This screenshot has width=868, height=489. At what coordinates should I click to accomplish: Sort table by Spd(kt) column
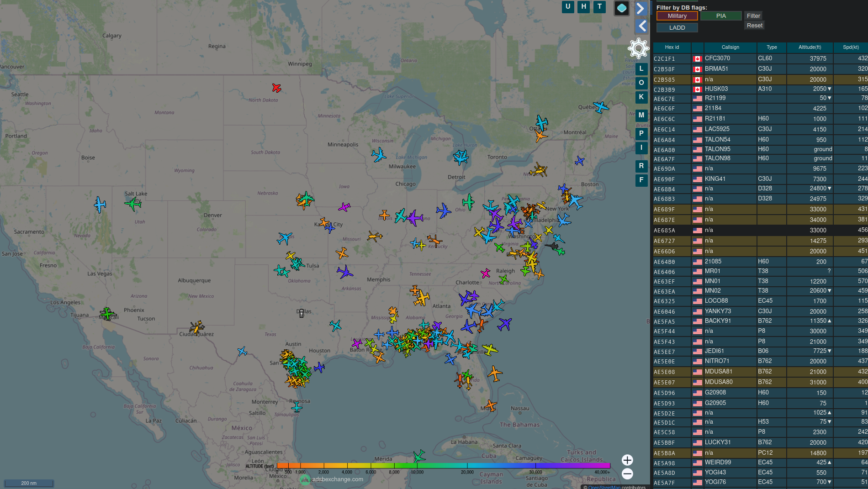pyautogui.click(x=851, y=47)
